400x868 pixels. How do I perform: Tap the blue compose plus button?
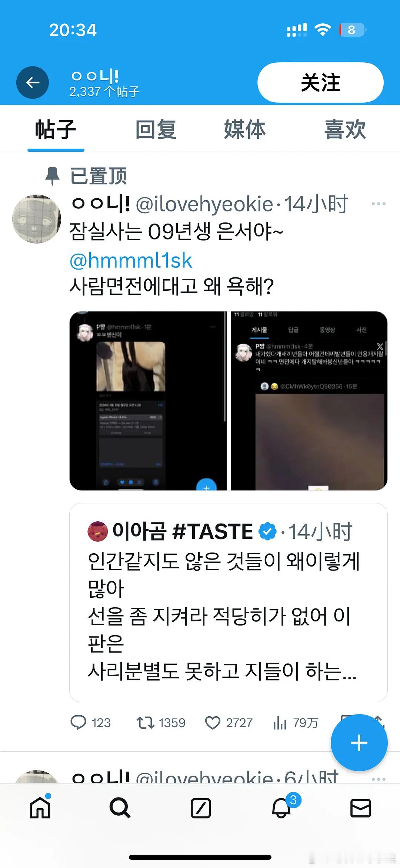359,743
